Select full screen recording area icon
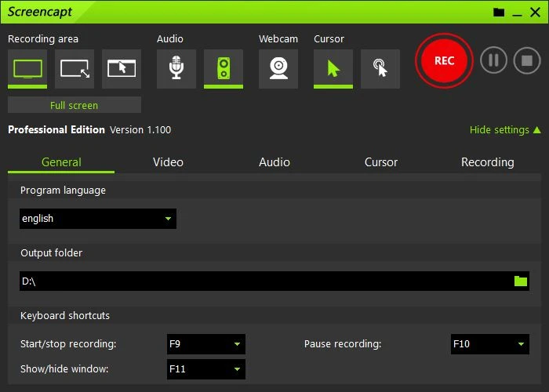Screen dimensions: 549x392 (x=27, y=68)
